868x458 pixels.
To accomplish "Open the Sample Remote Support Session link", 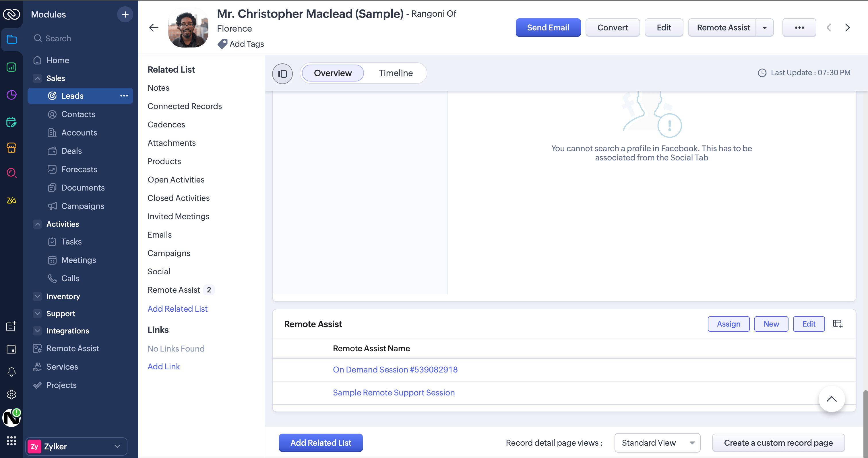I will pos(394,392).
